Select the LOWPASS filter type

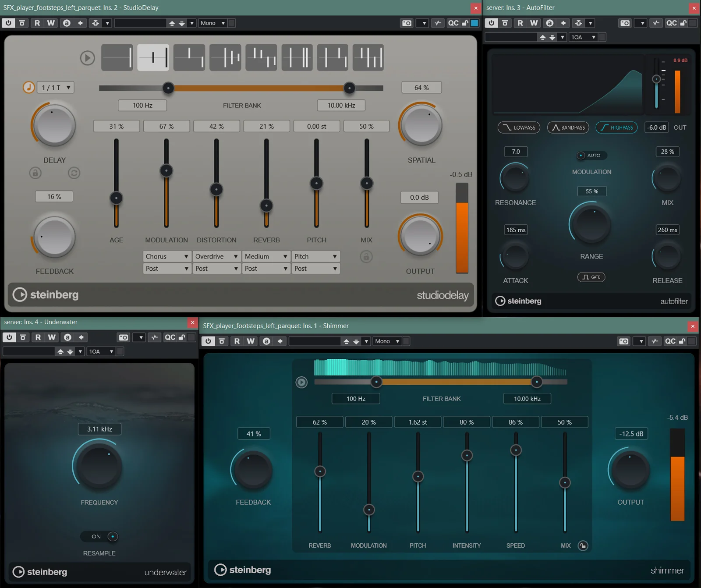[519, 128]
